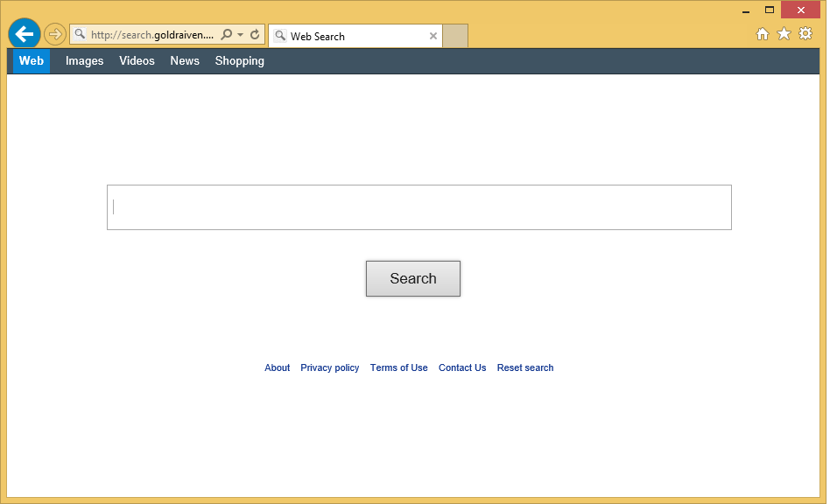Switch to the Videos search category
Viewport: 837px width, 504px height.
[137, 61]
